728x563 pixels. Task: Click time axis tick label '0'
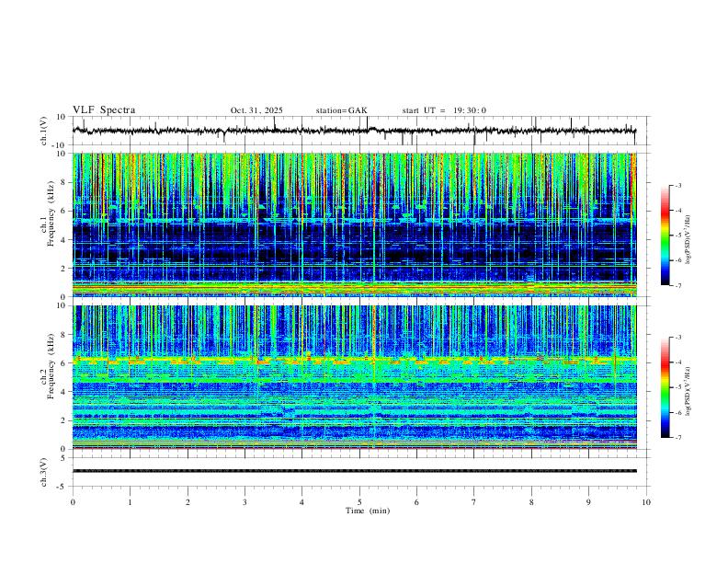coord(73,502)
